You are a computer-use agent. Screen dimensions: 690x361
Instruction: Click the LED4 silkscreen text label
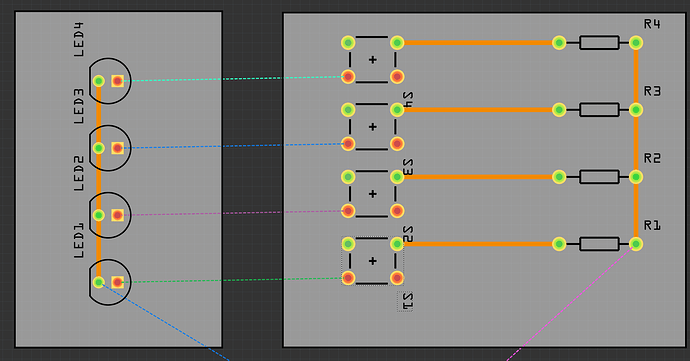78,40
